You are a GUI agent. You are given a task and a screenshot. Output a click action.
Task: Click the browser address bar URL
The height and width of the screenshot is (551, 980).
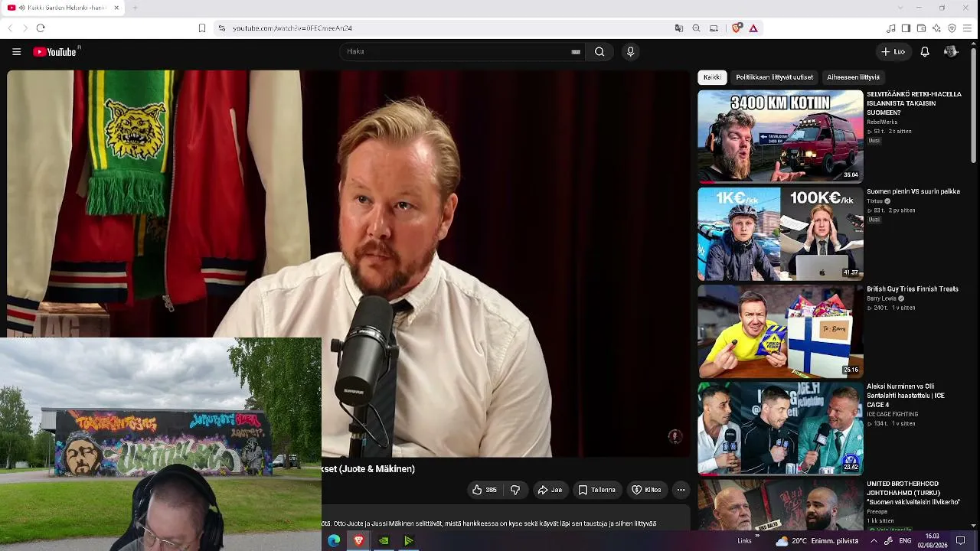pos(292,28)
